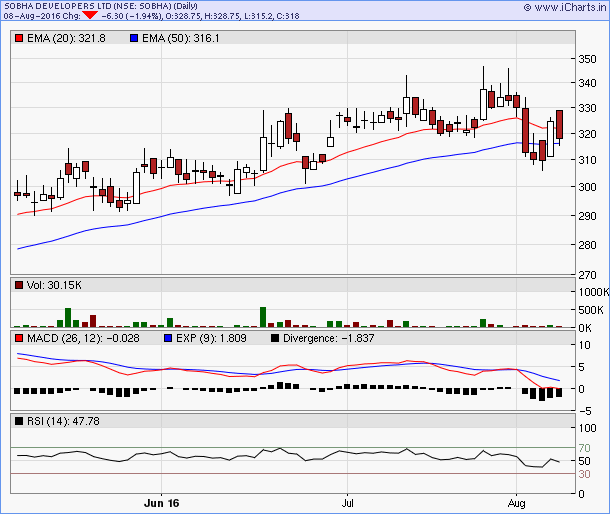Click the 280 price axis label

point(587,245)
